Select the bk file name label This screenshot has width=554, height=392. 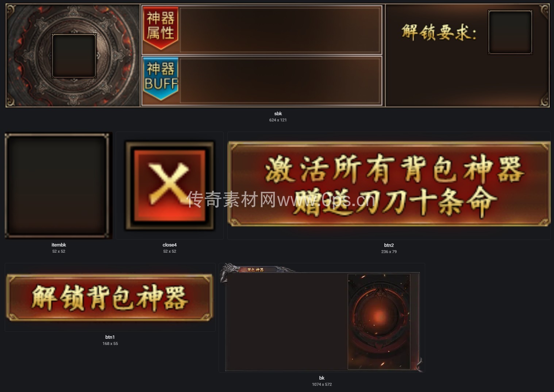322,378
